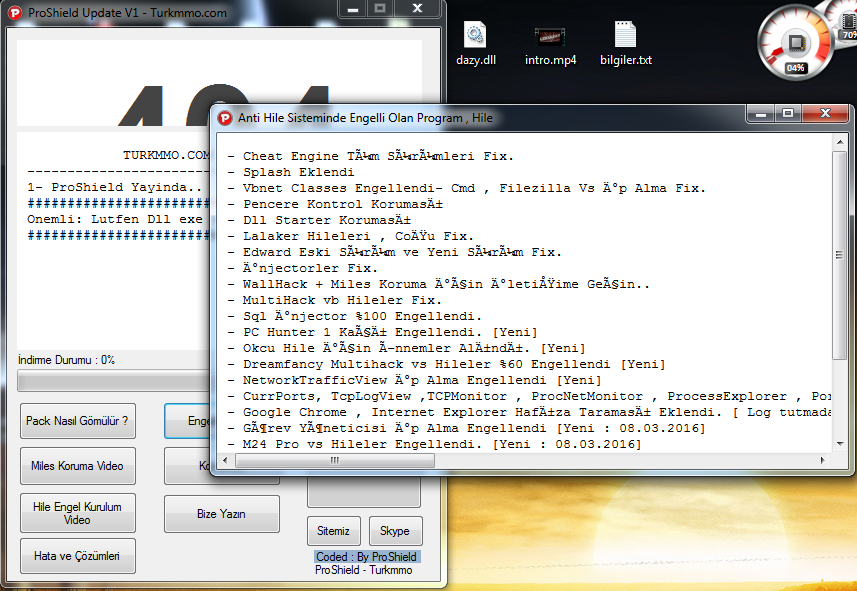Click the Pack Nasıl Gömülür ? button
Screen dimensions: 857x591
tap(78, 421)
